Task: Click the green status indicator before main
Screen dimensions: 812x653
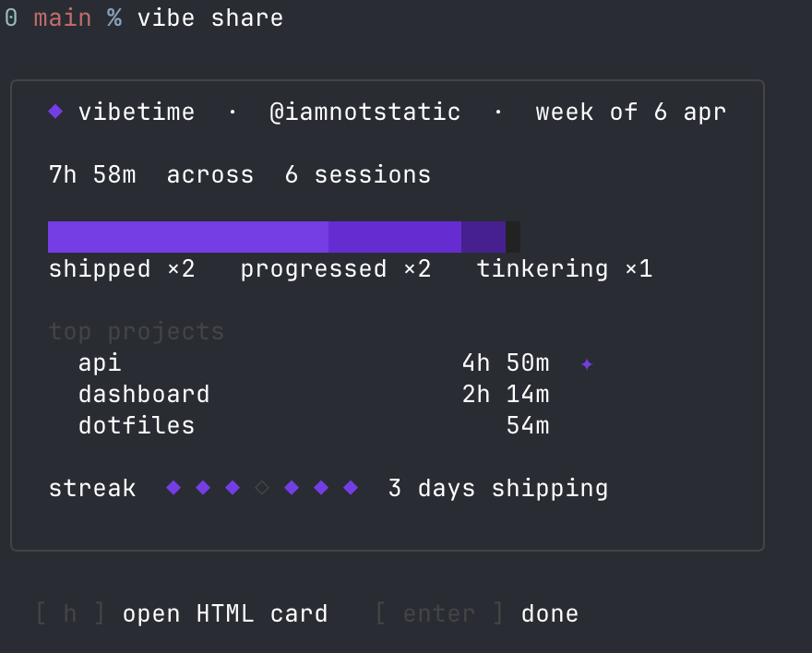Action: (10, 17)
